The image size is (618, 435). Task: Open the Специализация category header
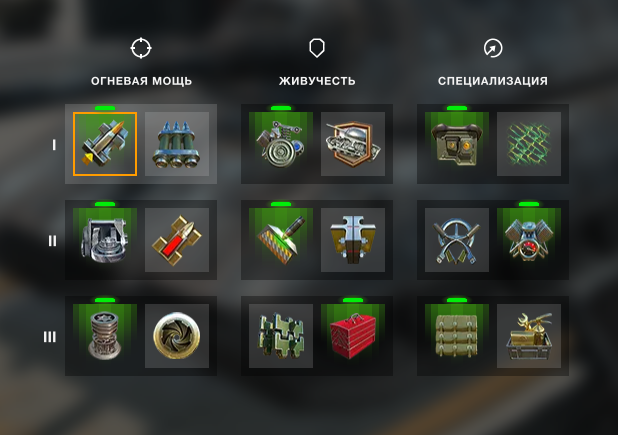pos(493,81)
